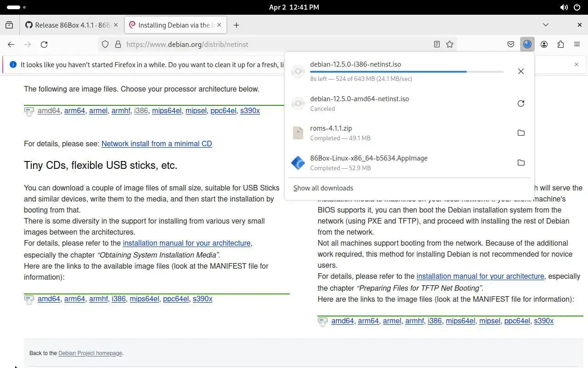The height and width of the screenshot is (368, 588).
Task: Open GNOME Activities overview
Action: 17,7
